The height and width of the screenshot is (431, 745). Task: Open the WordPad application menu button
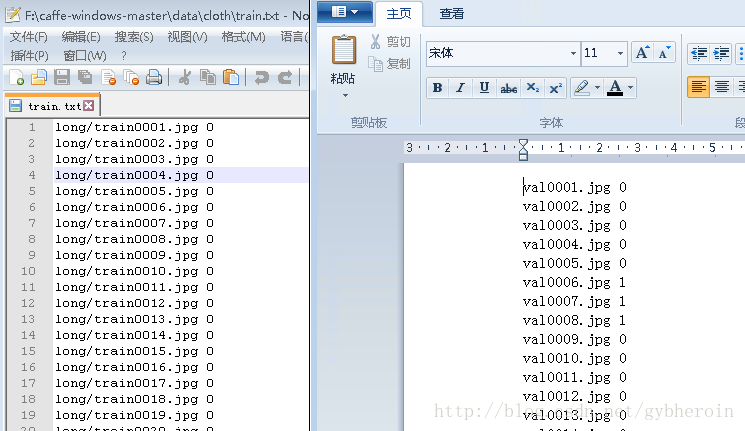click(x=345, y=12)
